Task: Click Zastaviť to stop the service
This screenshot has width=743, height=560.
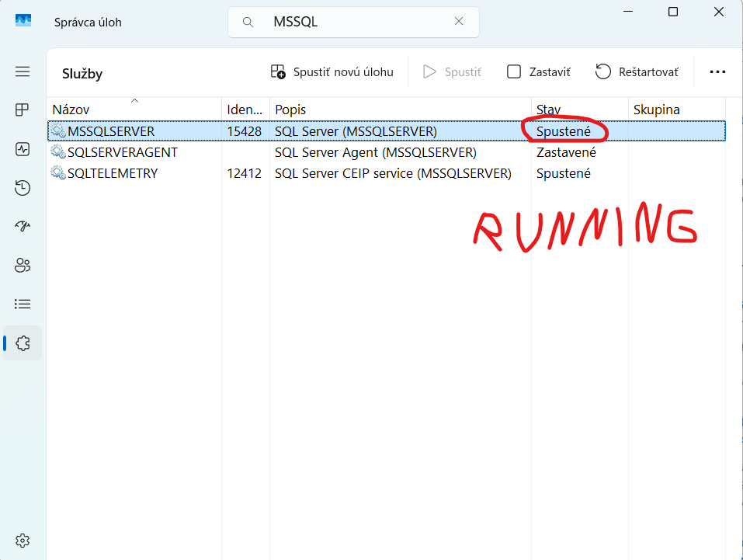Action: 538,72
